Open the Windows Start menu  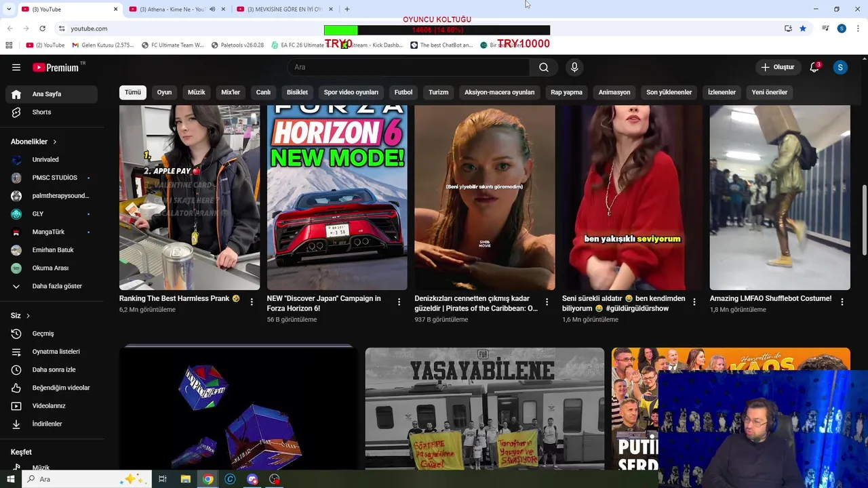[x=11, y=479]
